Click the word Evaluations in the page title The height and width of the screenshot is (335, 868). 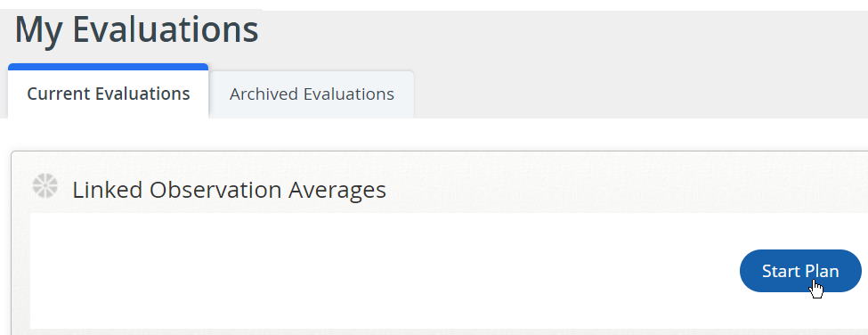[x=166, y=30]
